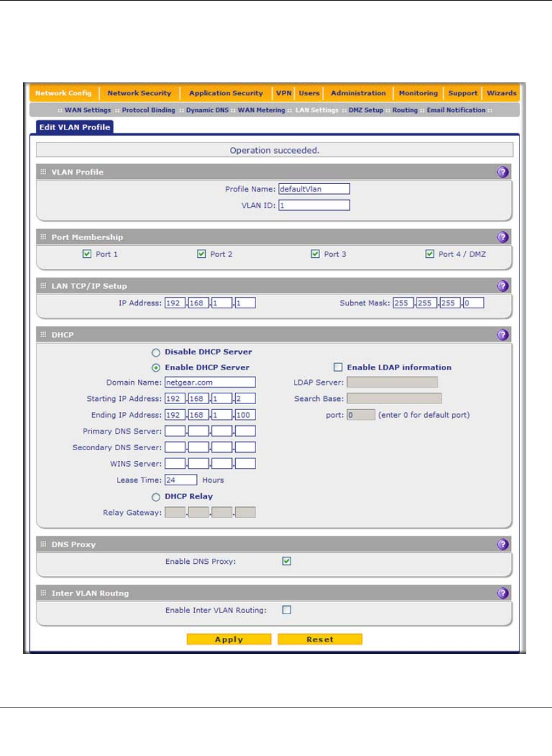Screen dimensions: 552x756
Task: Click the LDAP port field
Action: (361, 414)
